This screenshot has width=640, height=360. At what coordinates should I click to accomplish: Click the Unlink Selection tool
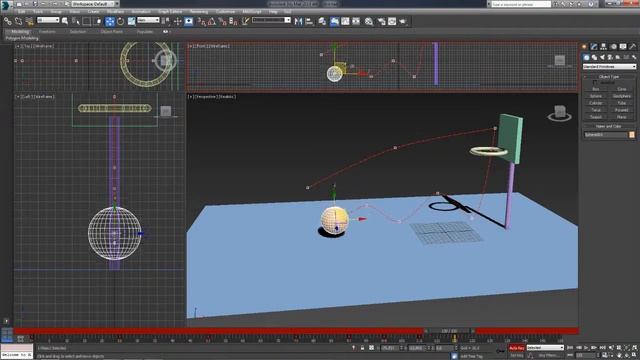(18, 21)
